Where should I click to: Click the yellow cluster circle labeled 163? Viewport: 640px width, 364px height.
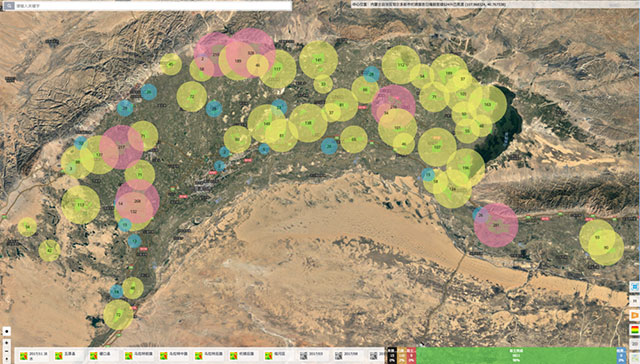pyautogui.click(x=488, y=104)
